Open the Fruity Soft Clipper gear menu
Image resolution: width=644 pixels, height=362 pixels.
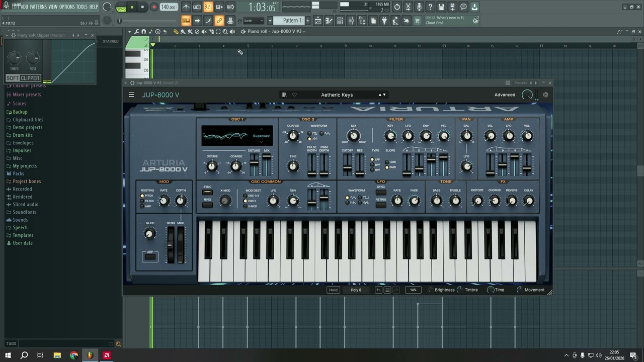pyautogui.click(x=14, y=35)
